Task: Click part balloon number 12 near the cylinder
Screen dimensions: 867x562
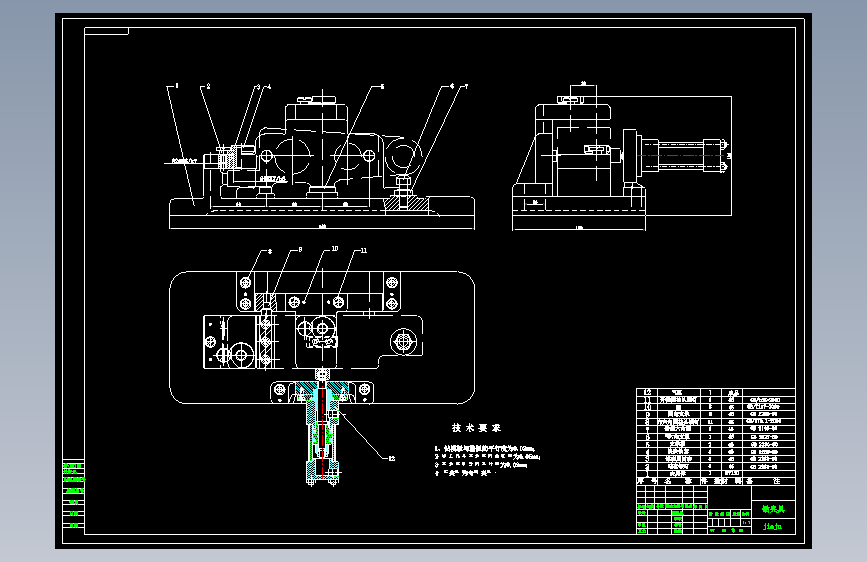Action: pyautogui.click(x=391, y=458)
